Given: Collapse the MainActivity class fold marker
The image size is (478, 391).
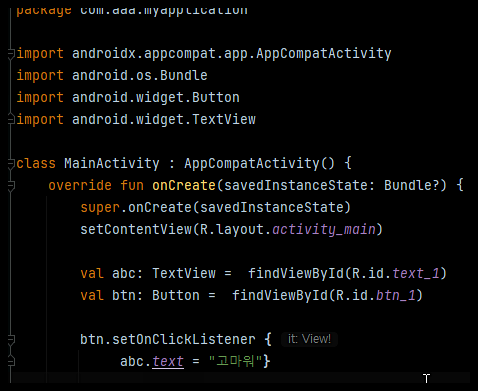Looking at the screenshot, I should tap(11, 164).
